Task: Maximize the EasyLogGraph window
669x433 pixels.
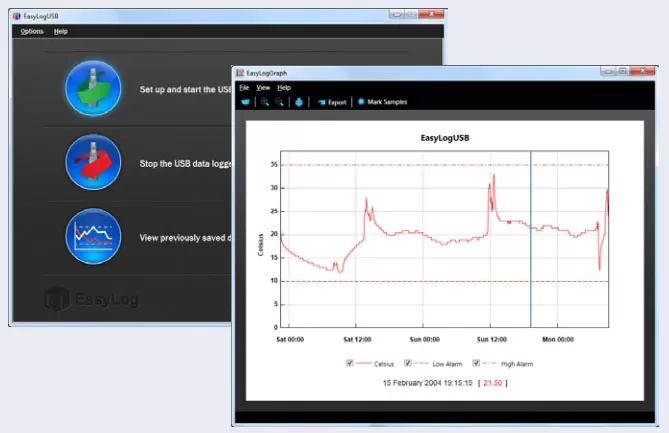Action: [623, 71]
